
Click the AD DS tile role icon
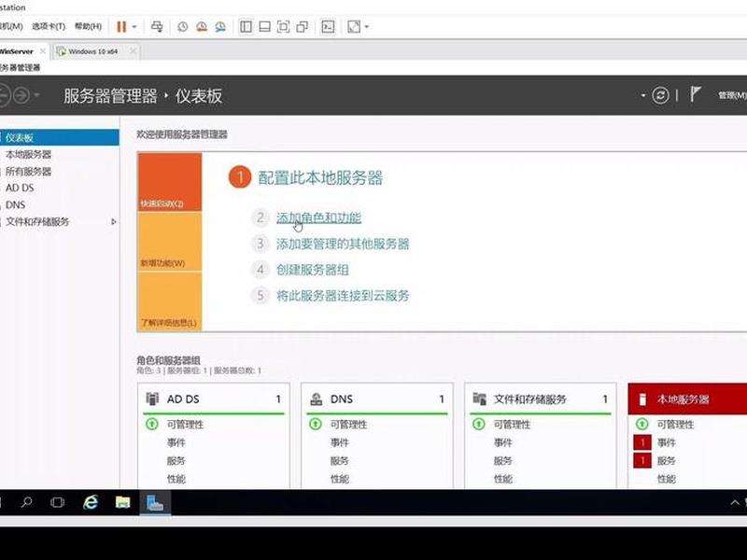pyautogui.click(x=152, y=399)
